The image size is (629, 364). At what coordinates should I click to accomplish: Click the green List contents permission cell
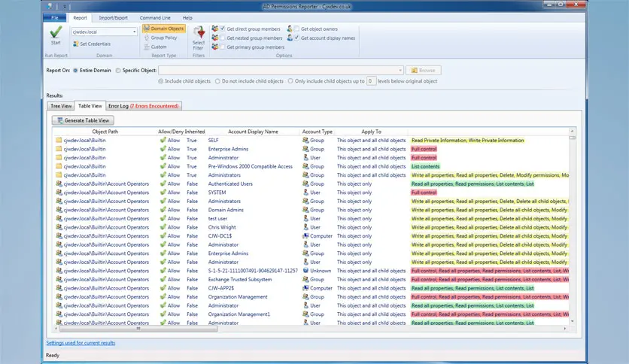point(425,166)
